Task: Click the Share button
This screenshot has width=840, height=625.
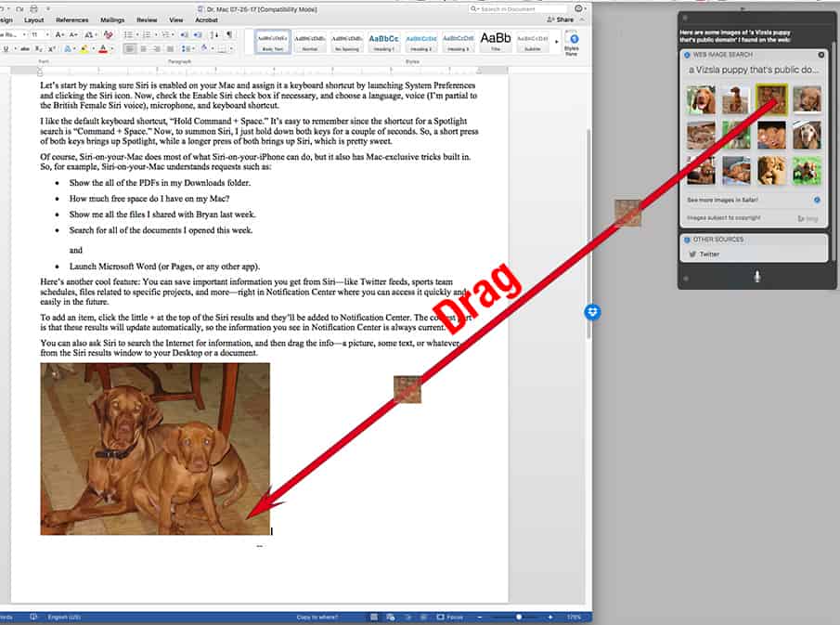Action: [x=561, y=20]
